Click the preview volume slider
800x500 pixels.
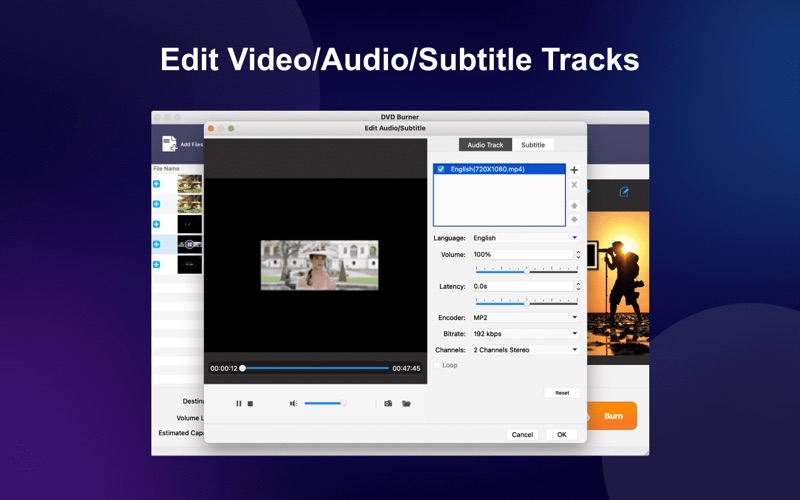point(326,404)
